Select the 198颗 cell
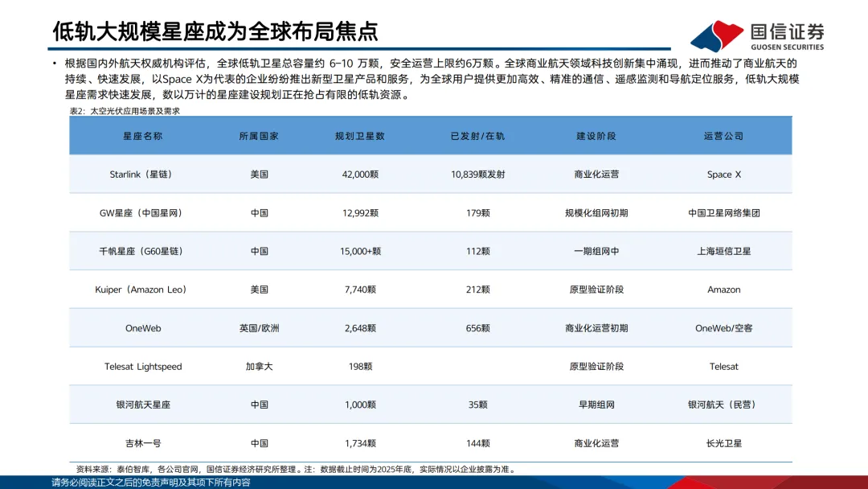The width and height of the screenshot is (868, 489). point(360,367)
